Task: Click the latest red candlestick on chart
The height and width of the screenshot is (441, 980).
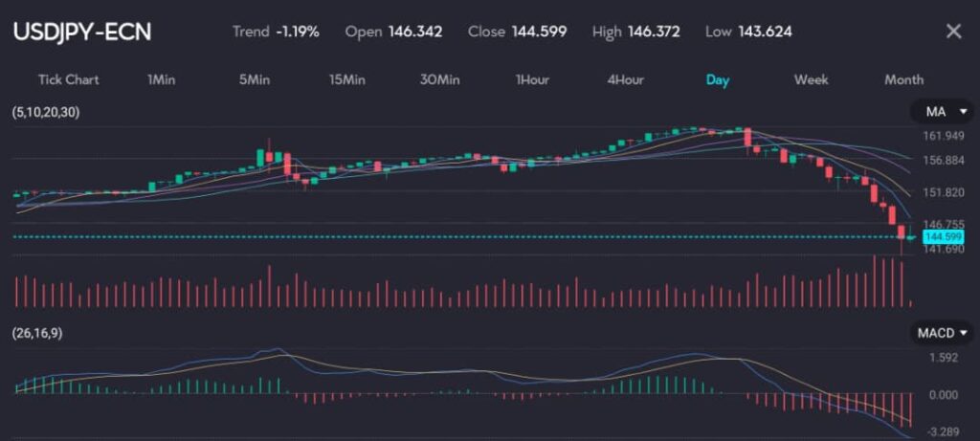Action: [x=901, y=232]
